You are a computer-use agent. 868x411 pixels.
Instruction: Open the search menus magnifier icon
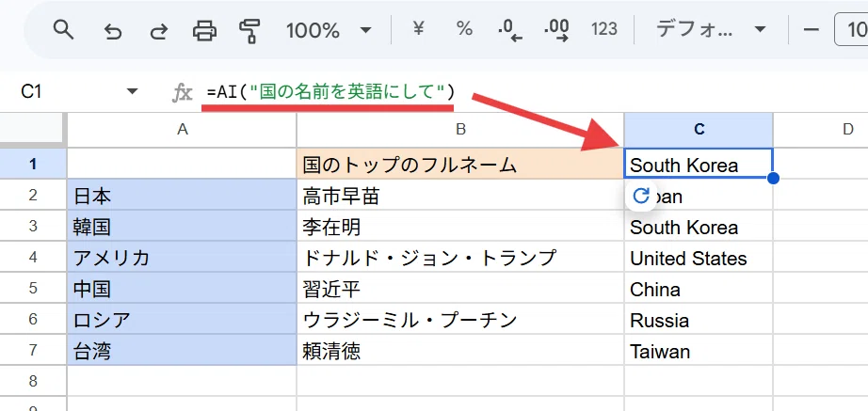[x=63, y=30]
